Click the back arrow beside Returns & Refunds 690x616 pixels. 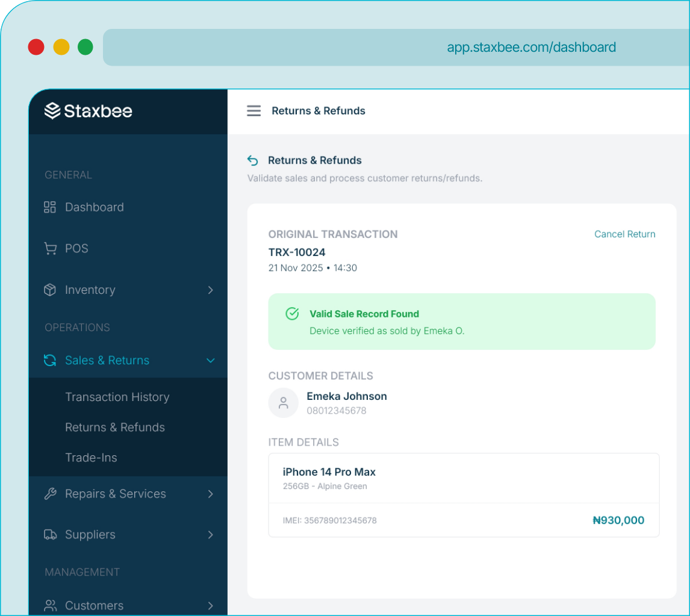tap(253, 160)
